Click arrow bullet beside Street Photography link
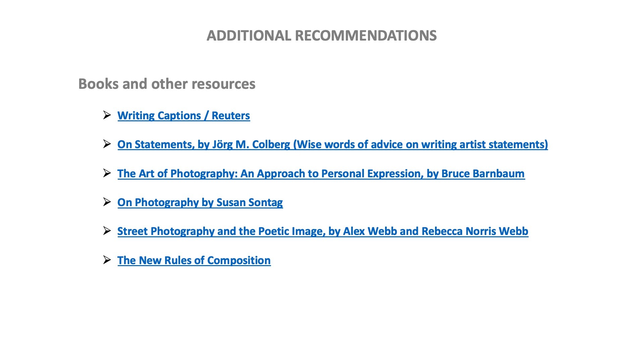 click(x=107, y=231)
